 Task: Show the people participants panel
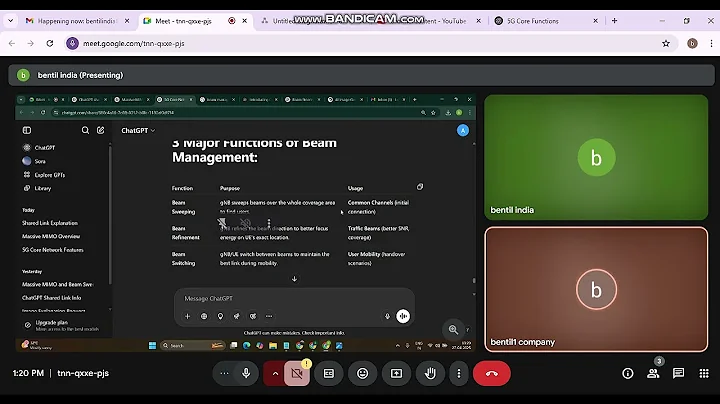point(653,373)
